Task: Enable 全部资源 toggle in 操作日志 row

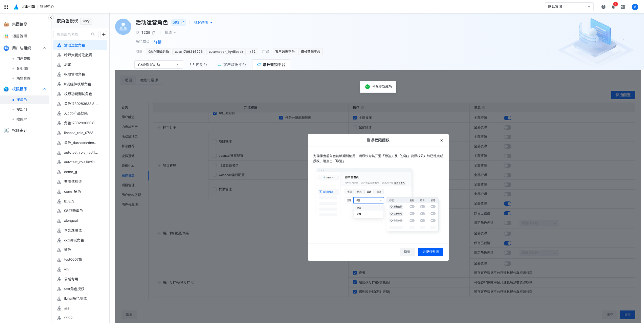Action: (x=507, y=128)
